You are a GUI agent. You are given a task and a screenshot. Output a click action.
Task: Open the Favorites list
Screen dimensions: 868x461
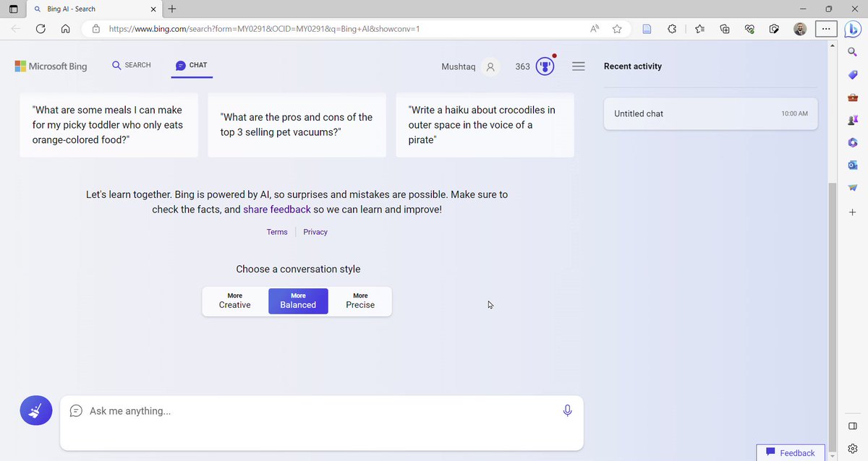coord(699,29)
